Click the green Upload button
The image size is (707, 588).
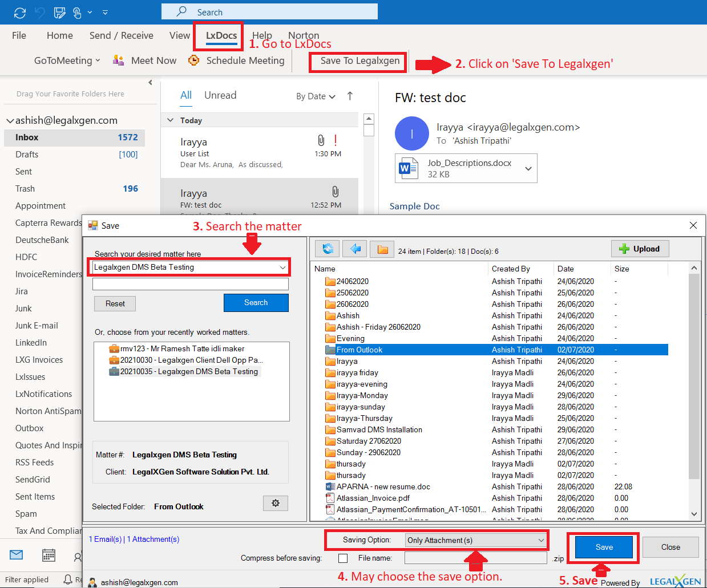click(640, 249)
